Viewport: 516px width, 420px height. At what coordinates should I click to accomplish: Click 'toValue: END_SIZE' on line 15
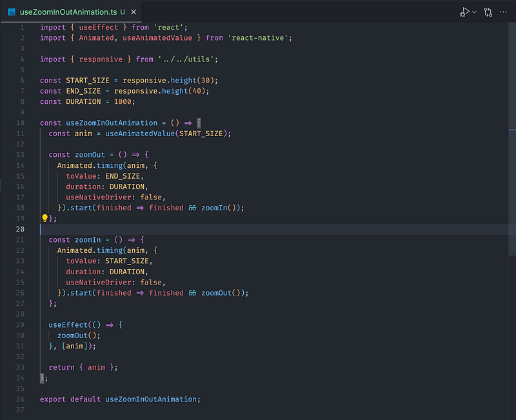click(103, 176)
